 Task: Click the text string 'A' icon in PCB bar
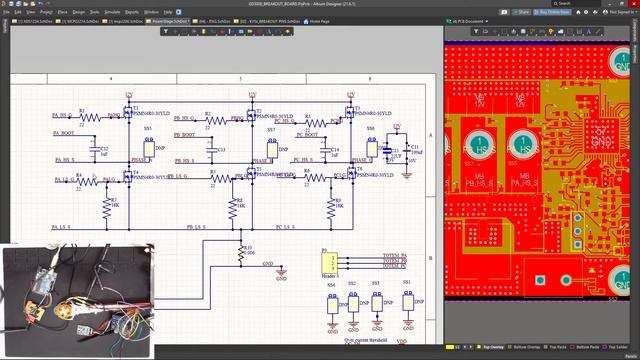pos(589,31)
